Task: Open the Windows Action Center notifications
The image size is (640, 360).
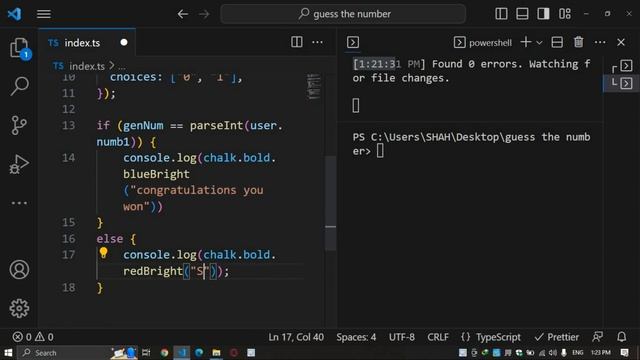Action: (624, 353)
